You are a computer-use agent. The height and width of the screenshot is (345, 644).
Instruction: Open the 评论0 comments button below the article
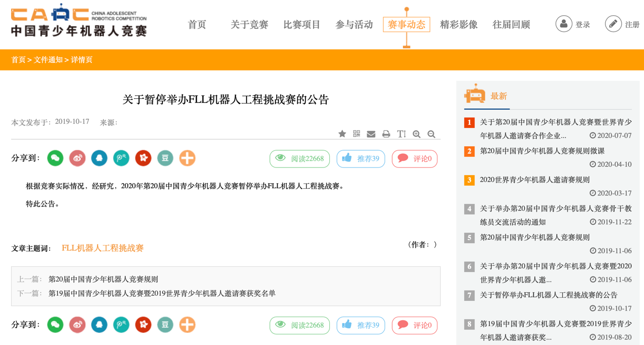coord(415,325)
